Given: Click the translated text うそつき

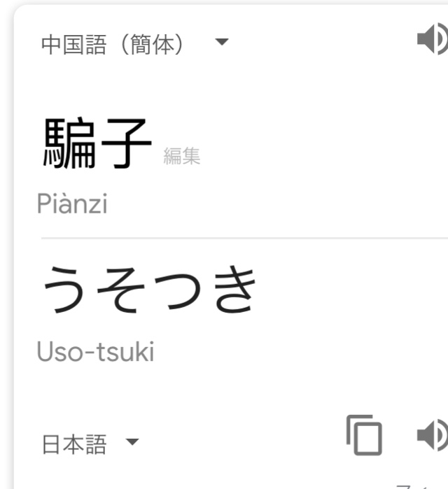Looking at the screenshot, I should (x=150, y=290).
